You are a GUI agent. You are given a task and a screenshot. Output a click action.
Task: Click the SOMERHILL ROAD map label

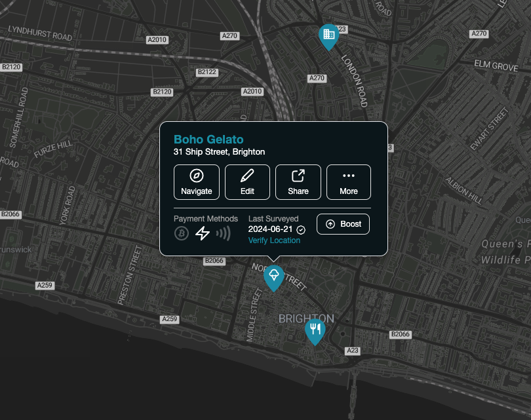pyautogui.click(x=18, y=117)
